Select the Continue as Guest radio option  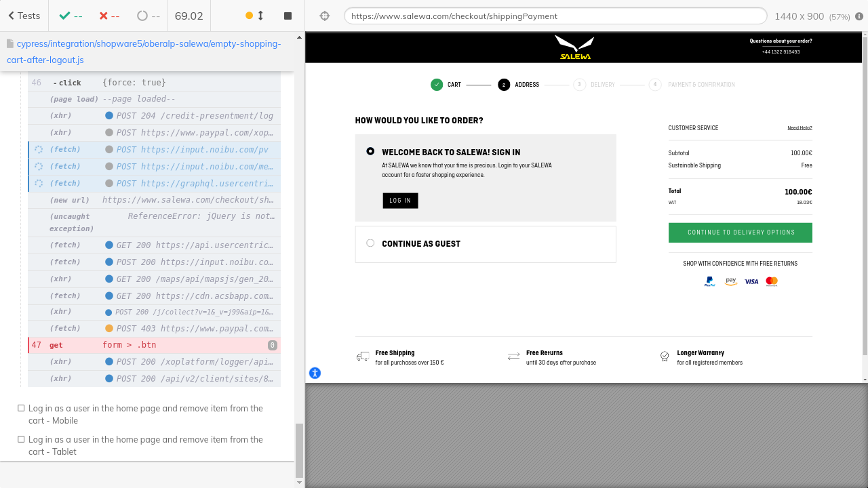[370, 243]
